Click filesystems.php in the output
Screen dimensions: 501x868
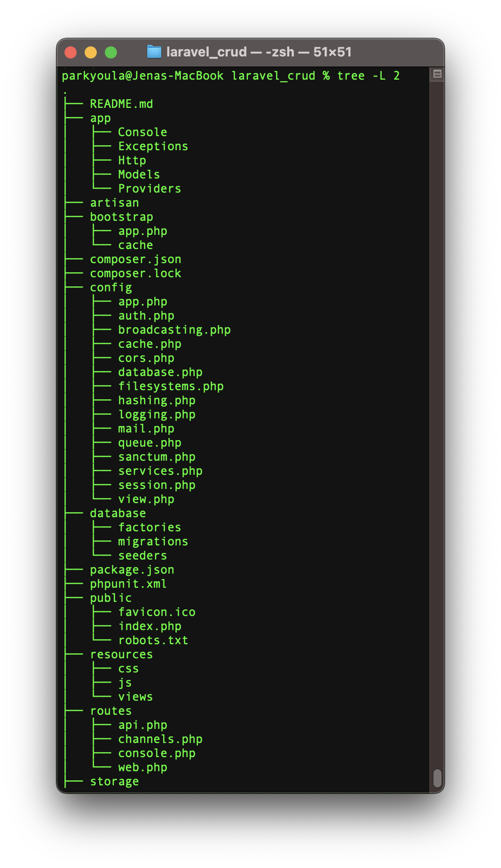point(171,386)
